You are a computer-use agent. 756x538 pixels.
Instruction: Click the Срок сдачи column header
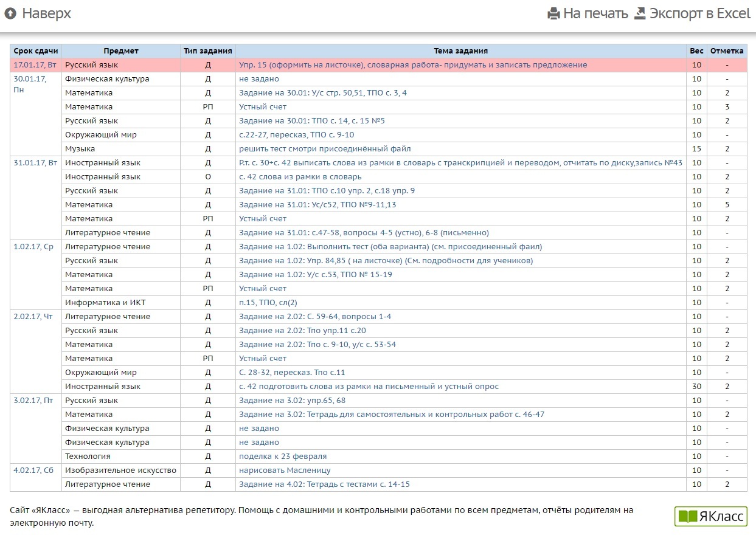[x=36, y=51]
